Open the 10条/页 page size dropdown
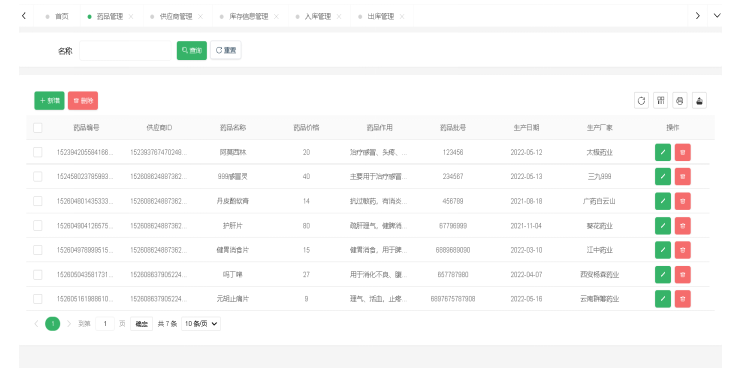 click(201, 323)
